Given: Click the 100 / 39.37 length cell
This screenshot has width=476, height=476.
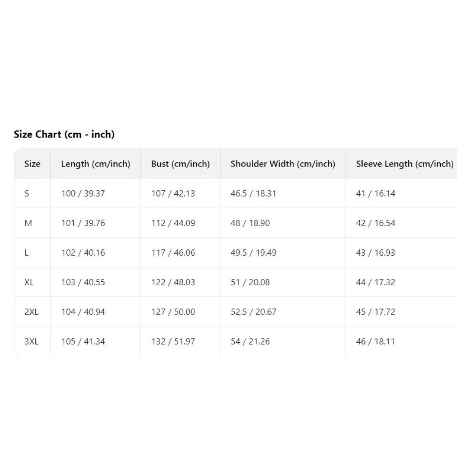Looking at the screenshot, I should (83, 193).
